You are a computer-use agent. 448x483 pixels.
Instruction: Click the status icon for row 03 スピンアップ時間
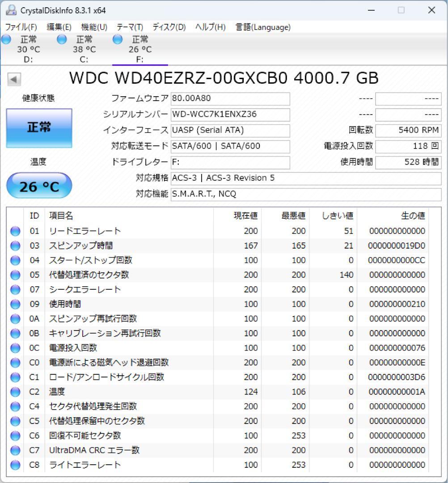[15, 246]
